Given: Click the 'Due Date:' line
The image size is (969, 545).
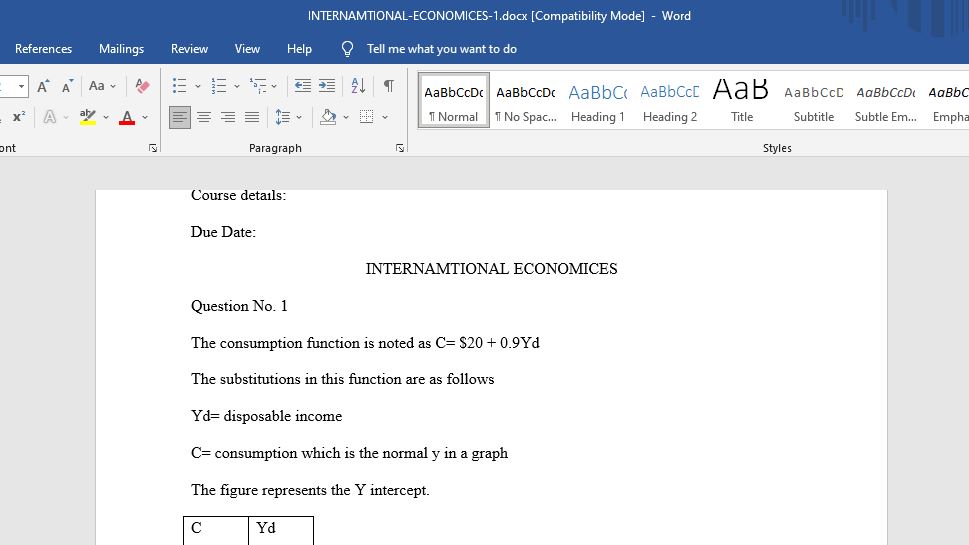Looking at the screenshot, I should point(223,232).
